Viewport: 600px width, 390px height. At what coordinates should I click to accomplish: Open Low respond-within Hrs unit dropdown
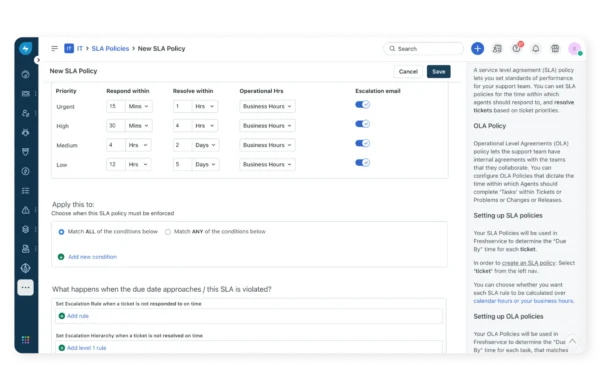tap(138, 164)
